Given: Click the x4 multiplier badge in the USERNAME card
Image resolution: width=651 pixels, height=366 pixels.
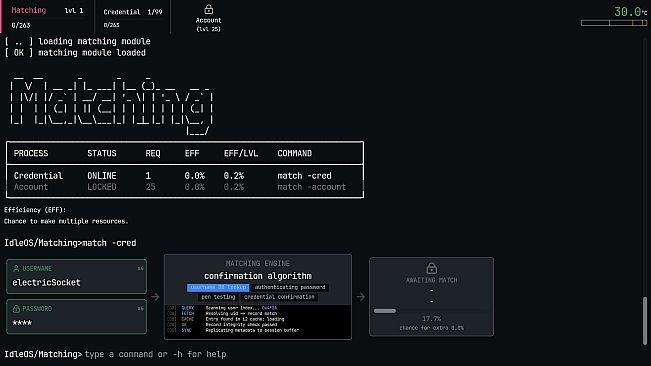Looking at the screenshot, I should (141, 268).
